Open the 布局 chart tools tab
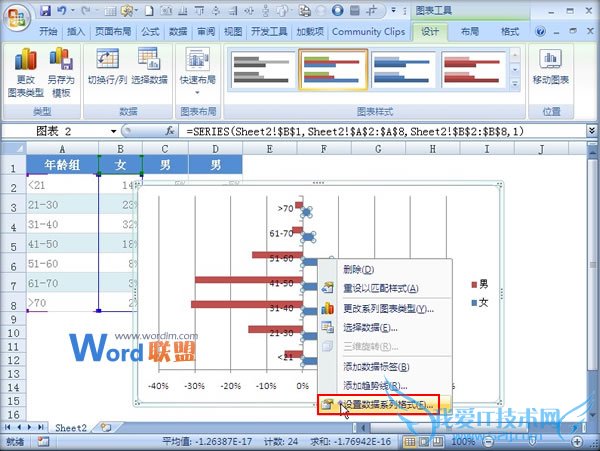Image resolution: width=600 pixels, height=451 pixels. click(x=470, y=32)
